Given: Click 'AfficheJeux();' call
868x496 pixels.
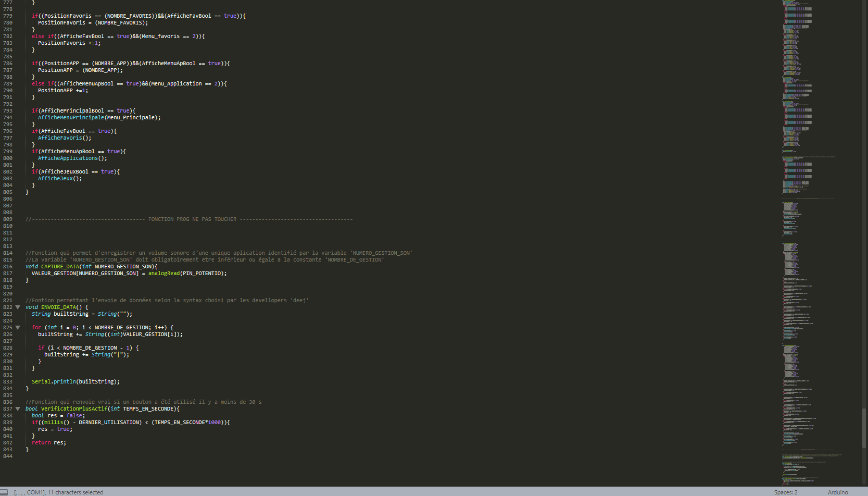Looking at the screenshot, I should point(60,179).
